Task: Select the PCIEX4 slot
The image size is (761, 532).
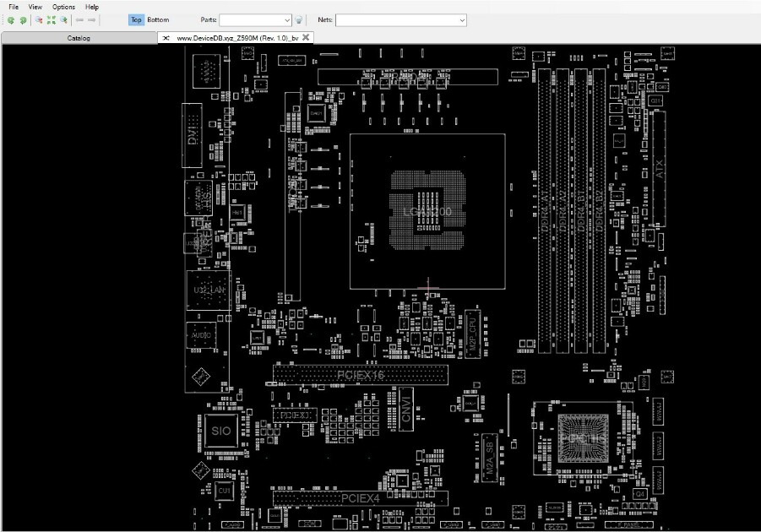Action: (360, 498)
